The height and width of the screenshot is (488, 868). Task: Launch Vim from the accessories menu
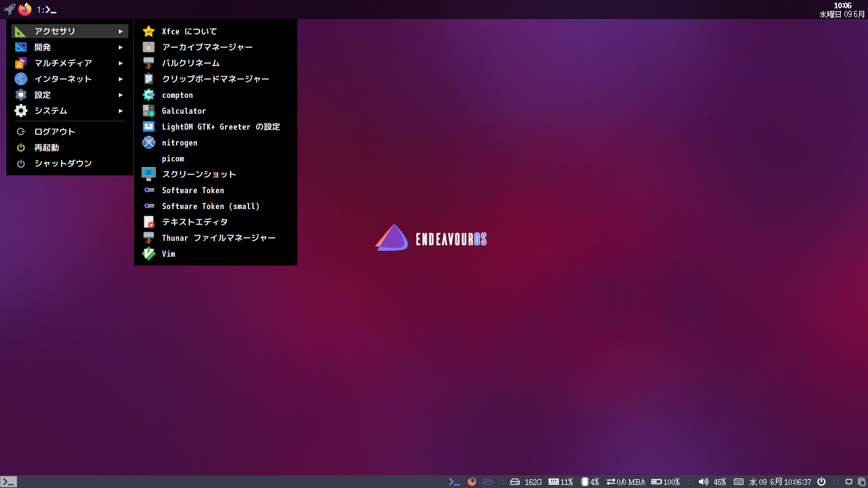pyautogui.click(x=215, y=254)
